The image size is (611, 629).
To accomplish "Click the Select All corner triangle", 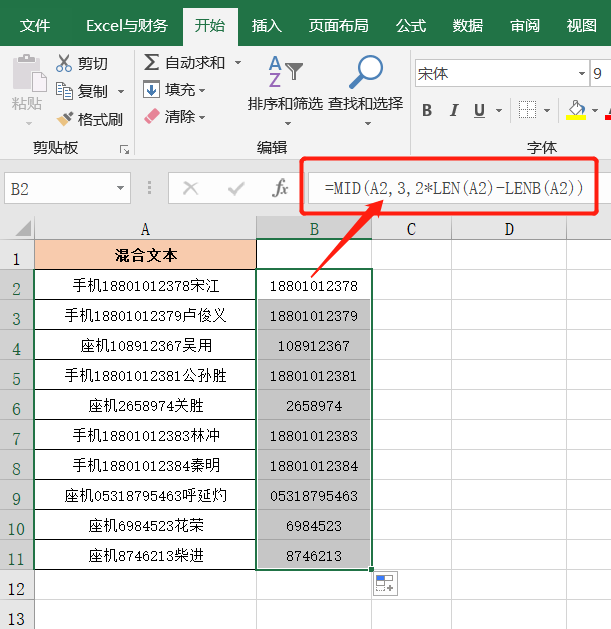I will pos(23,228).
